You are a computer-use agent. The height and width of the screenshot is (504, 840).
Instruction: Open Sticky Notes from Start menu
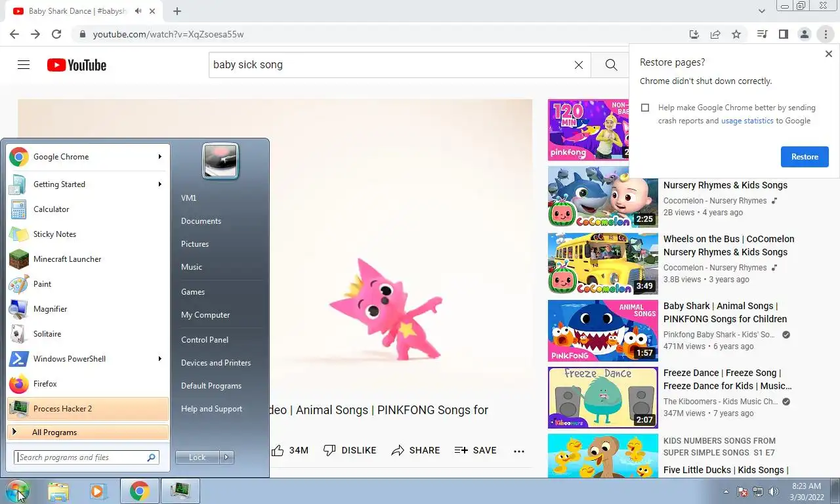[88, 234]
